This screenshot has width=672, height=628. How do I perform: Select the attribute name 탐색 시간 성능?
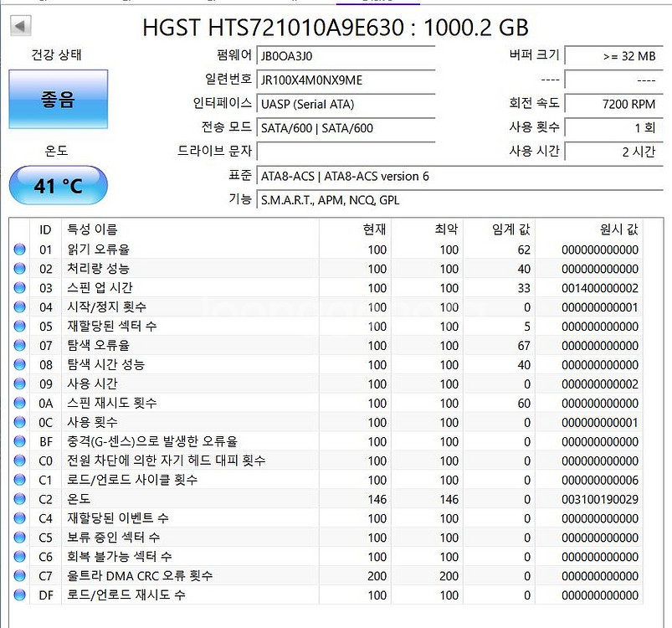point(105,364)
